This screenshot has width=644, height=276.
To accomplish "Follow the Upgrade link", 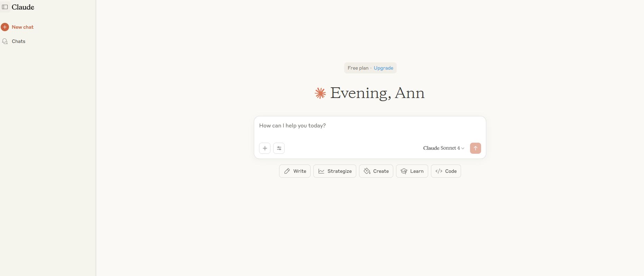I will [x=383, y=68].
